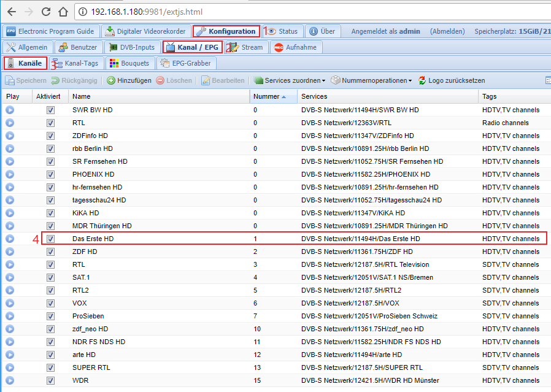The image size is (551, 392).
Task: Open Electronic Program Guide tab
Action: (50, 31)
